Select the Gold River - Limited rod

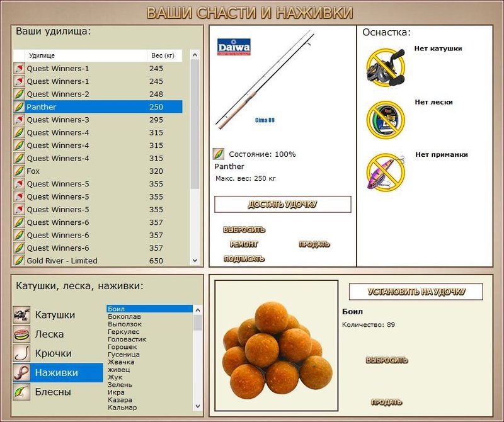click(98, 261)
